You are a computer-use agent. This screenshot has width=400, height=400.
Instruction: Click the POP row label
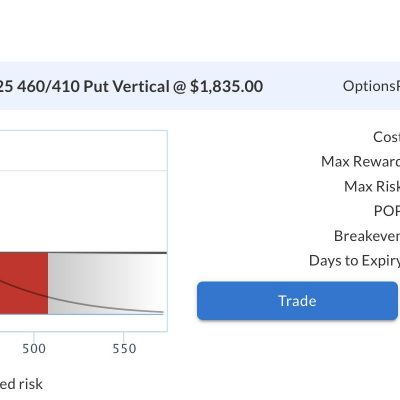387,211
